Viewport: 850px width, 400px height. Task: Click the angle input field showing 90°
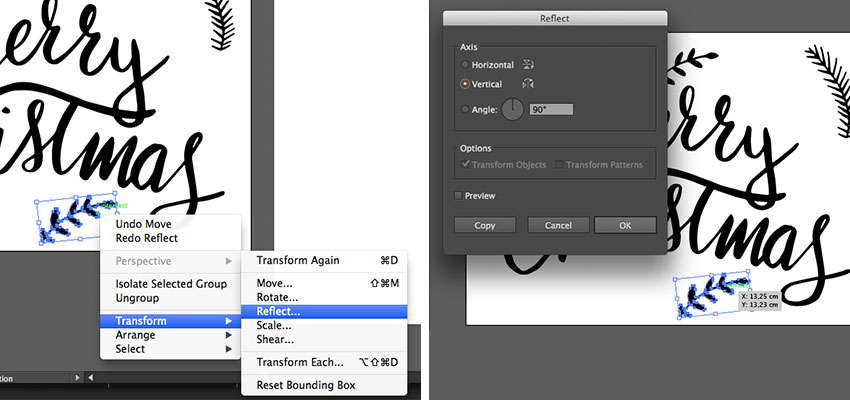[x=551, y=109]
